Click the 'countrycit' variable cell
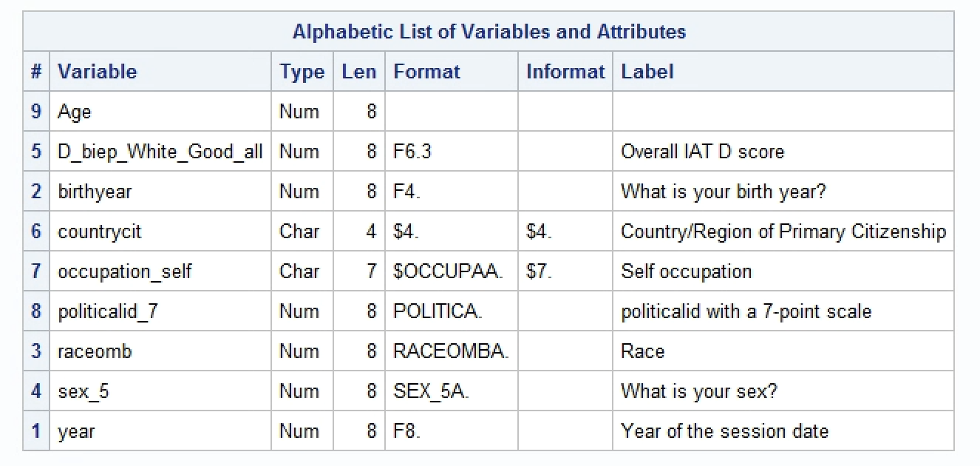Image resolution: width=980 pixels, height=466 pixels. (x=99, y=232)
